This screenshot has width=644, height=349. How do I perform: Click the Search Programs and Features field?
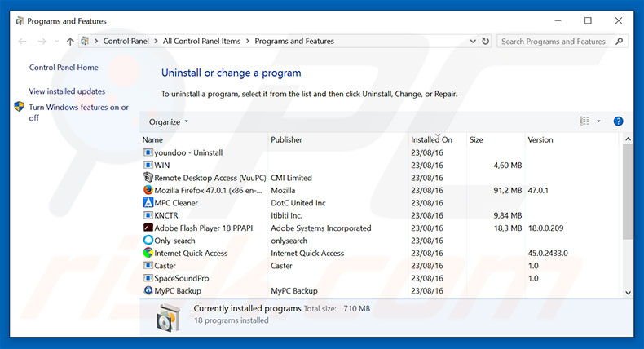click(x=553, y=42)
